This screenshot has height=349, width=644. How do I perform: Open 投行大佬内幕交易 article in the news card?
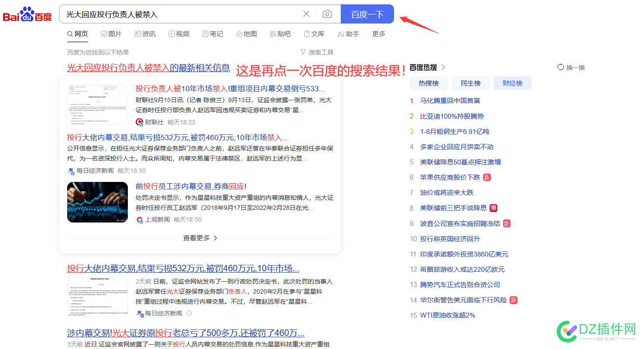(x=178, y=137)
